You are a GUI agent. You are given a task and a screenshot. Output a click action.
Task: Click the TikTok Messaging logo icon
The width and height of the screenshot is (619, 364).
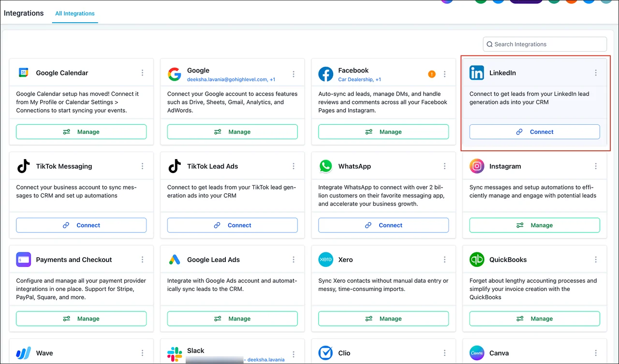(x=24, y=166)
